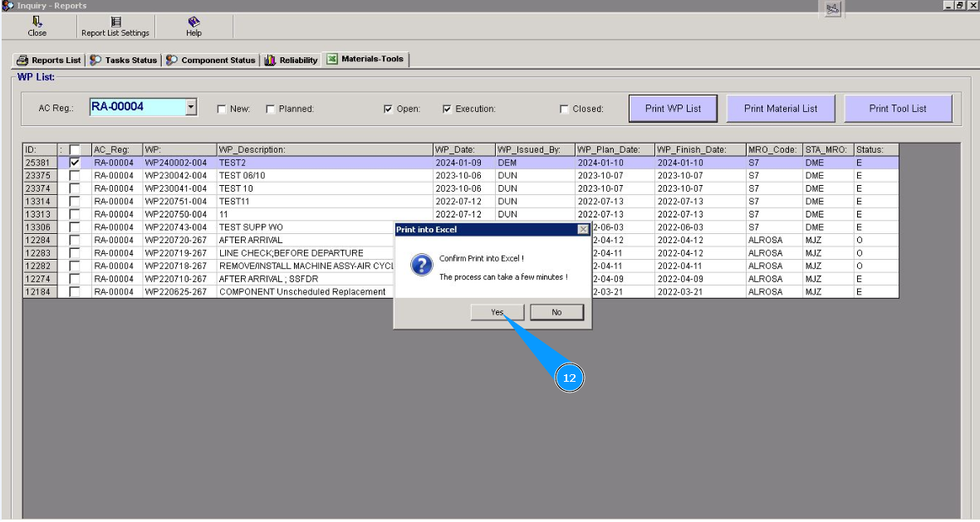Check the row checkbox for WP230042-004
This screenshot has width=980, height=522.
coord(75,176)
